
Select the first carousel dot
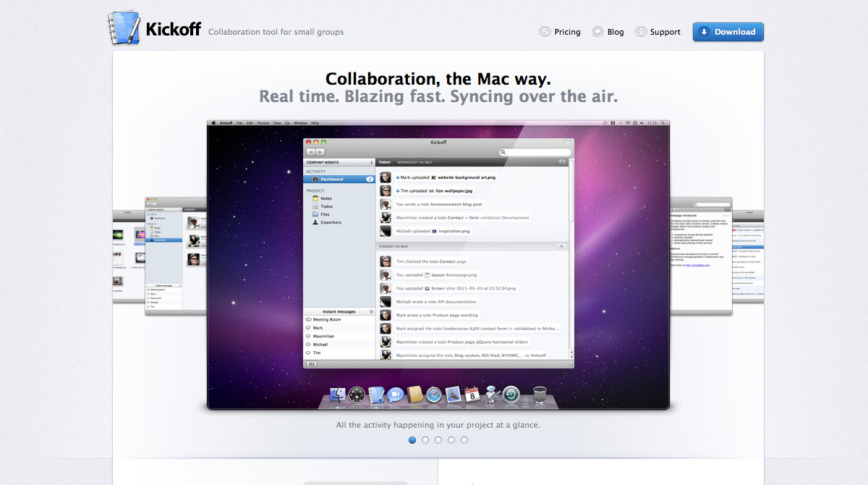[412, 439]
